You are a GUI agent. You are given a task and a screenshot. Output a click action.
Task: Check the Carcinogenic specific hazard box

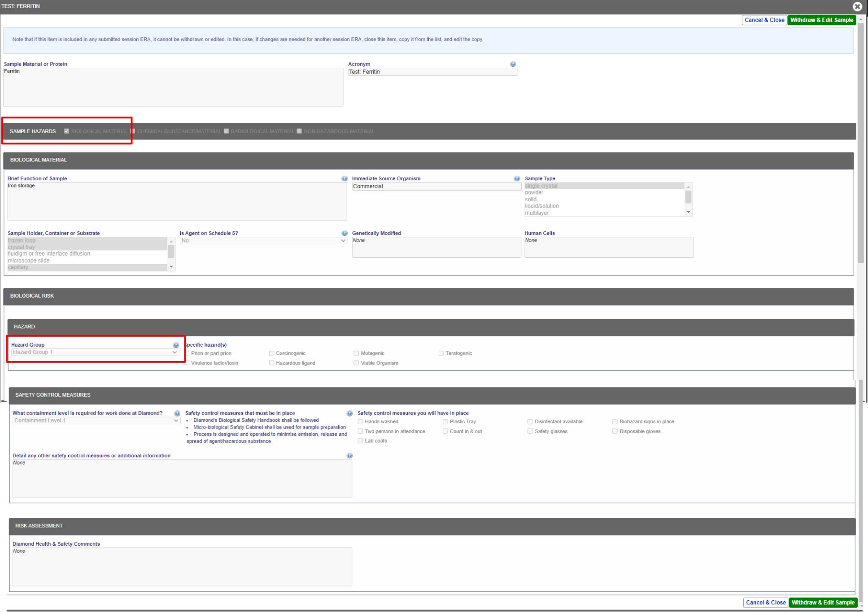pyautogui.click(x=271, y=353)
